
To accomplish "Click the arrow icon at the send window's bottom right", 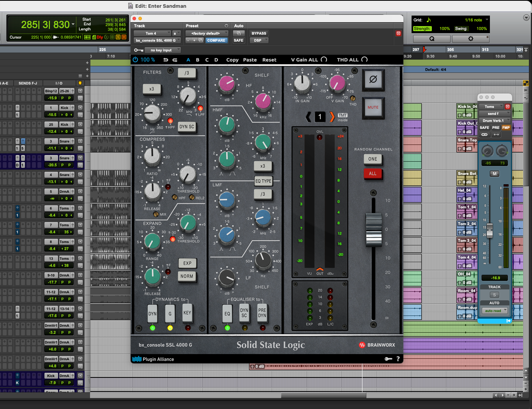I will coord(508,321).
